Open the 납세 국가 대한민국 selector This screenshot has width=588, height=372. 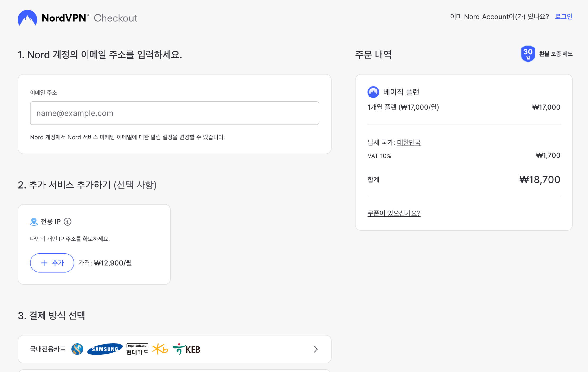point(409,142)
